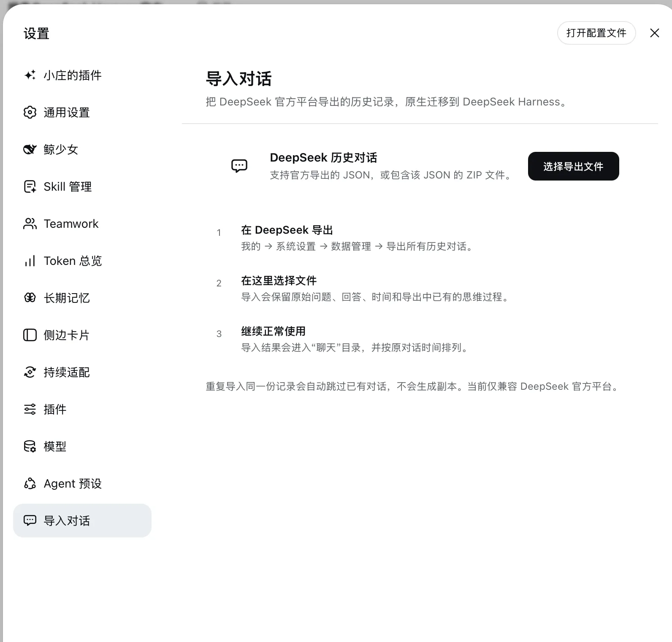672x642 pixels.
Task: Click the gear icon for 通用设置
Action: (x=30, y=112)
